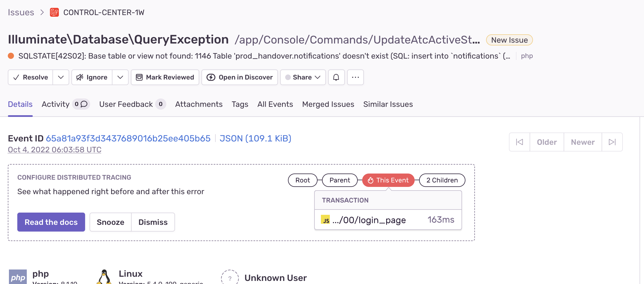Jump to the newest event with skip icon
The width and height of the screenshot is (644, 284).
[612, 142]
